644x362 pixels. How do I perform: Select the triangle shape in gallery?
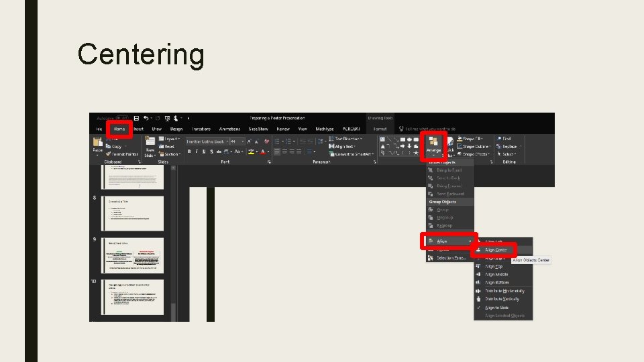tap(383, 146)
